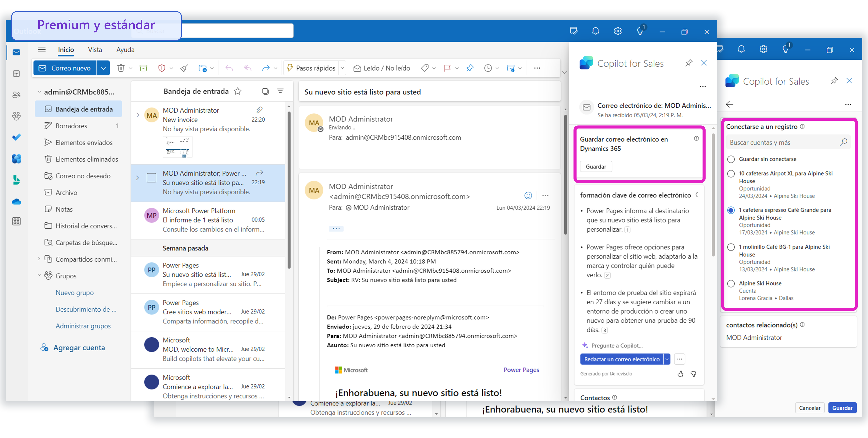Click thumbs up on Copilot summary
Viewport: 868px width, 438px height.
tap(680, 374)
